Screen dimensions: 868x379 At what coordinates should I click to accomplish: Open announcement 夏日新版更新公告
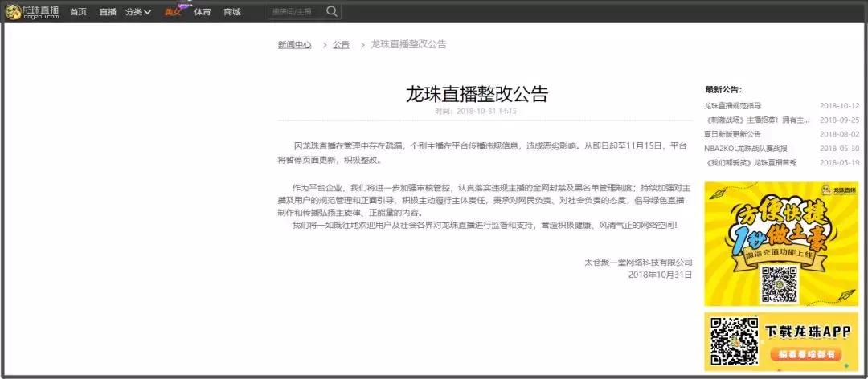[x=732, y=134]
